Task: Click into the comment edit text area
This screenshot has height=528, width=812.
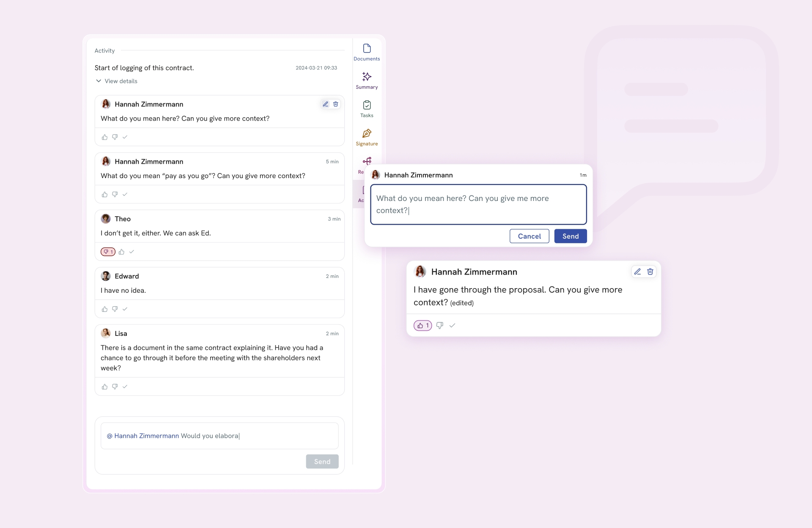Action: point(478,204)
